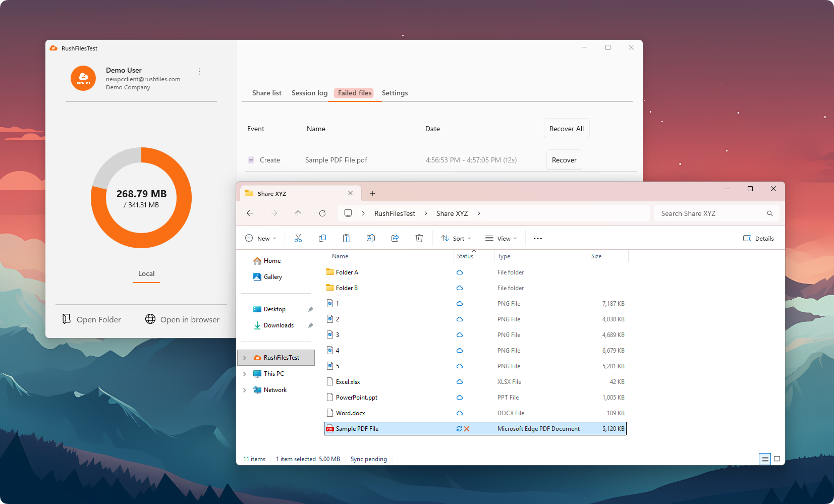
Task: Click the chevron before RushFilesTest breadcrumb
Action: [363, 213]
